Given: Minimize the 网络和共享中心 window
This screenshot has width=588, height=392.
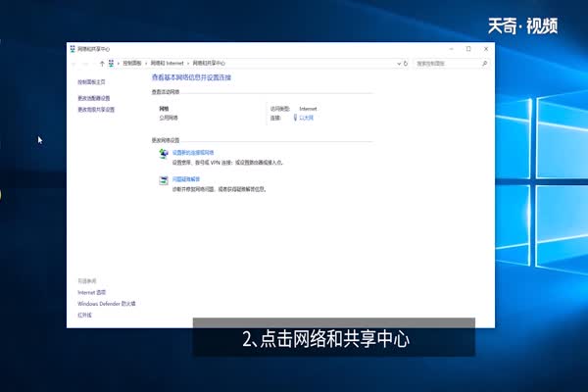Looking at the screenshot, I should pos(452,49).
